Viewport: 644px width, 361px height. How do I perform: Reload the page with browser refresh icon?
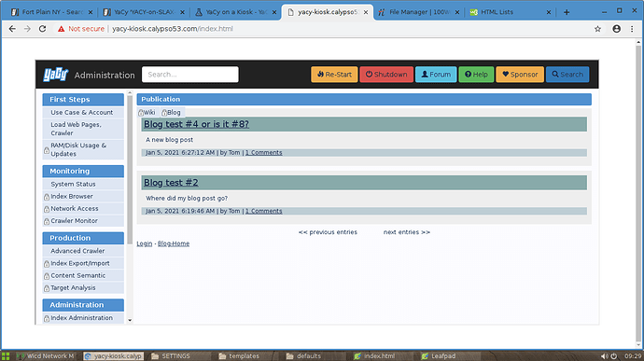(42, 29)
